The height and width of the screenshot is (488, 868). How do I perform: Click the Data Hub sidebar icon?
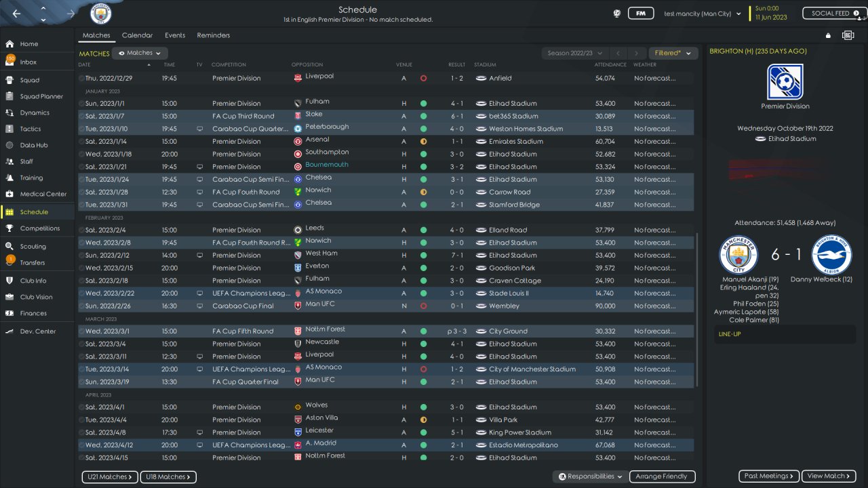click(9, 145)
